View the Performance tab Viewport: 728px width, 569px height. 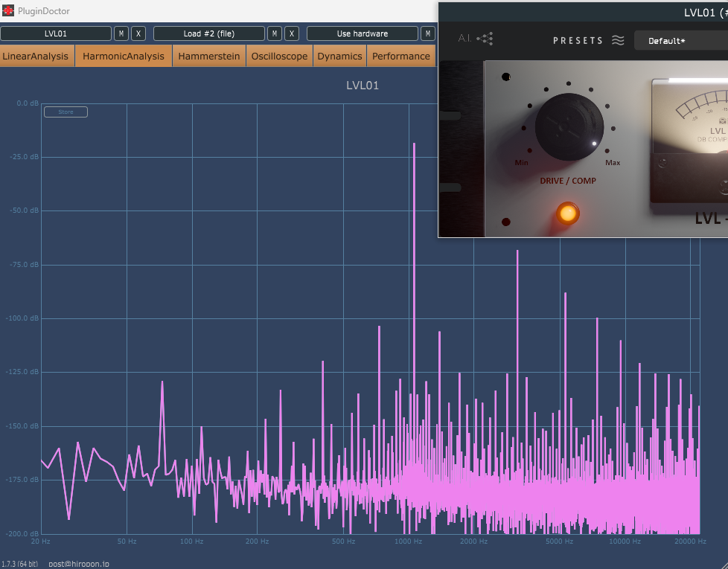pyautogui.click(x=401, y=56)
